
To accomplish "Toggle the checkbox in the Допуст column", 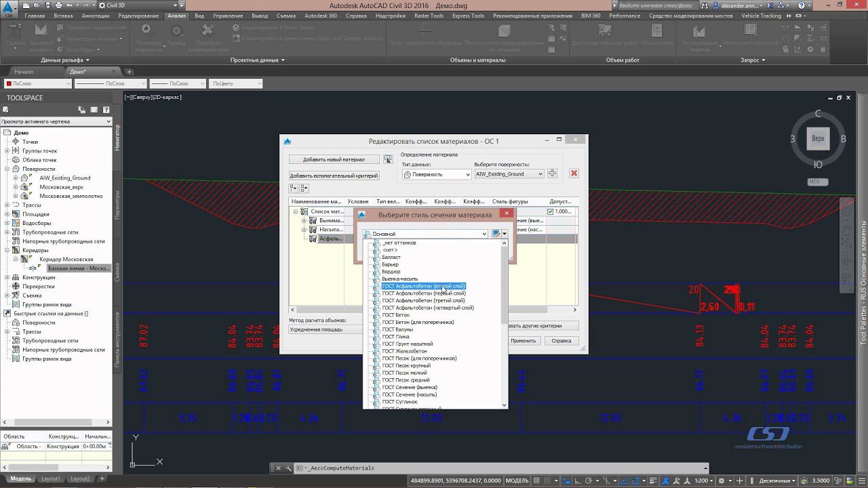I will [550, 211].
